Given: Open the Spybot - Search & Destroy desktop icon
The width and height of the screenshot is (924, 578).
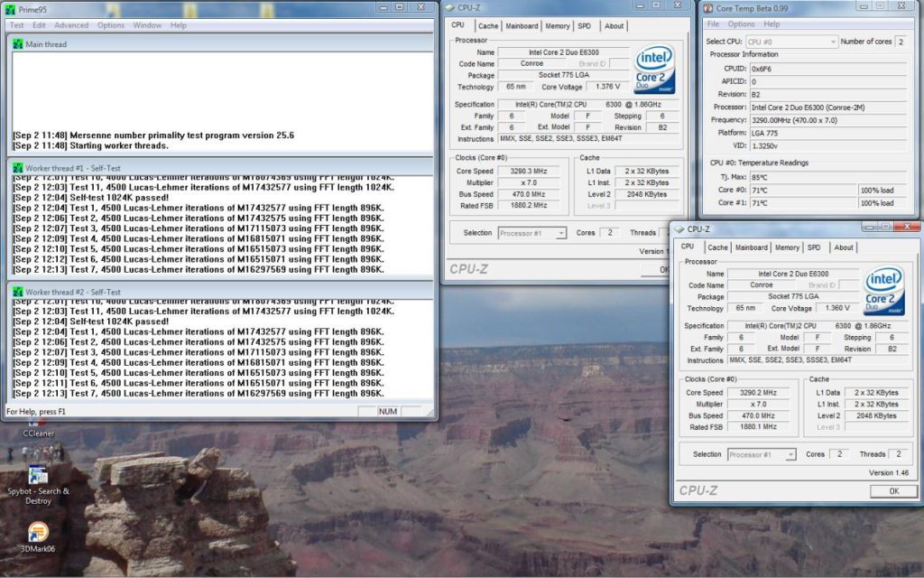Looking at the screenshot, I should click(x=38, y=485).
